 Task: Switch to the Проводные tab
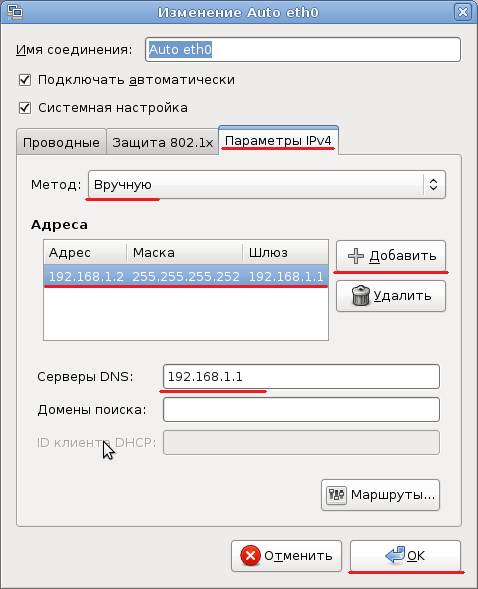tap(61, 142)
